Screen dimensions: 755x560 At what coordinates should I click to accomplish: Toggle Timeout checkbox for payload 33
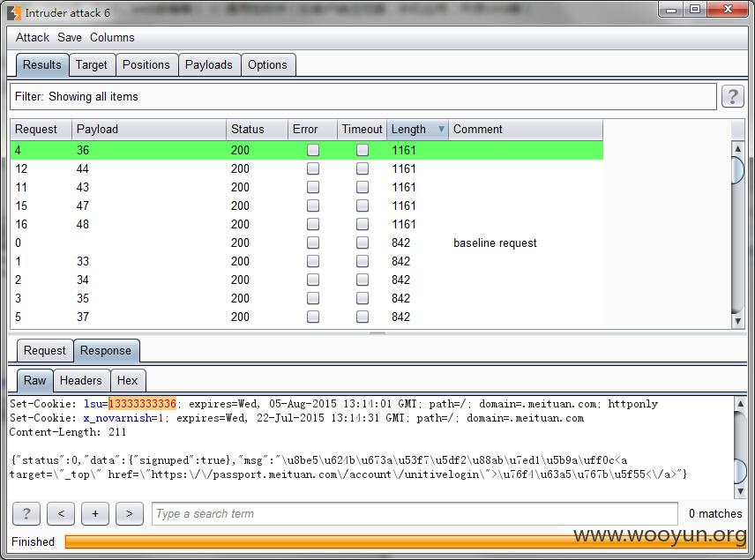tap(363, 261)
